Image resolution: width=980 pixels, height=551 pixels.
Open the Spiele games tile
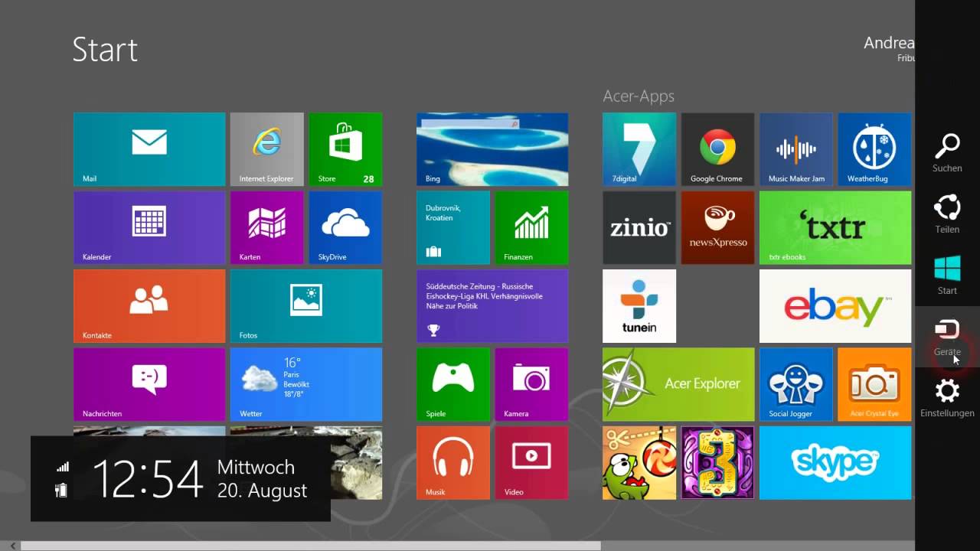point(453,385)
